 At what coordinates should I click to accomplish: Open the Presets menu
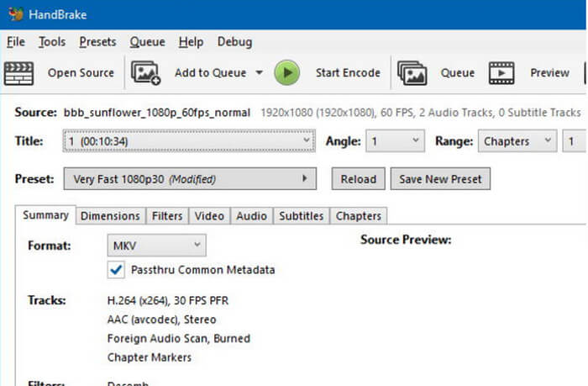pos(97,42)
